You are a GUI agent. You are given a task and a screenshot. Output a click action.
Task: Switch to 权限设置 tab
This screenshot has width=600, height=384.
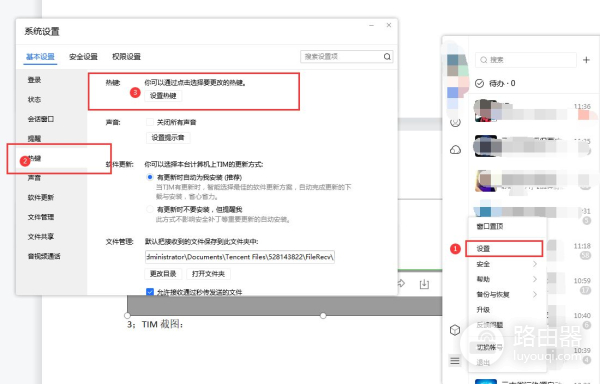[x=126, y=57]
